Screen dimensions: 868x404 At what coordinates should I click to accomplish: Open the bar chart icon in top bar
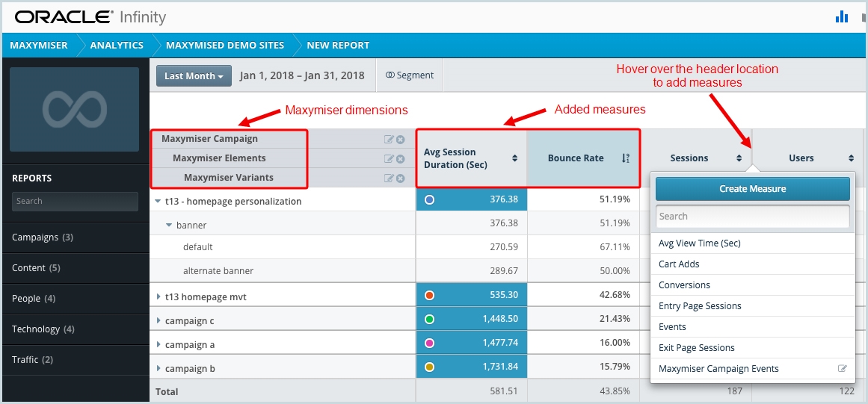[841, 17]
